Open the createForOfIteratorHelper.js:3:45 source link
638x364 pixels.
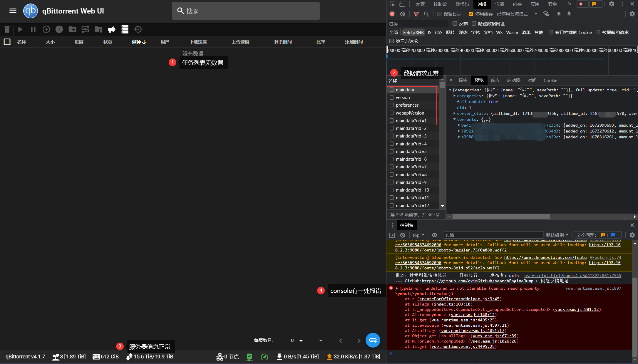pos(459,299)
